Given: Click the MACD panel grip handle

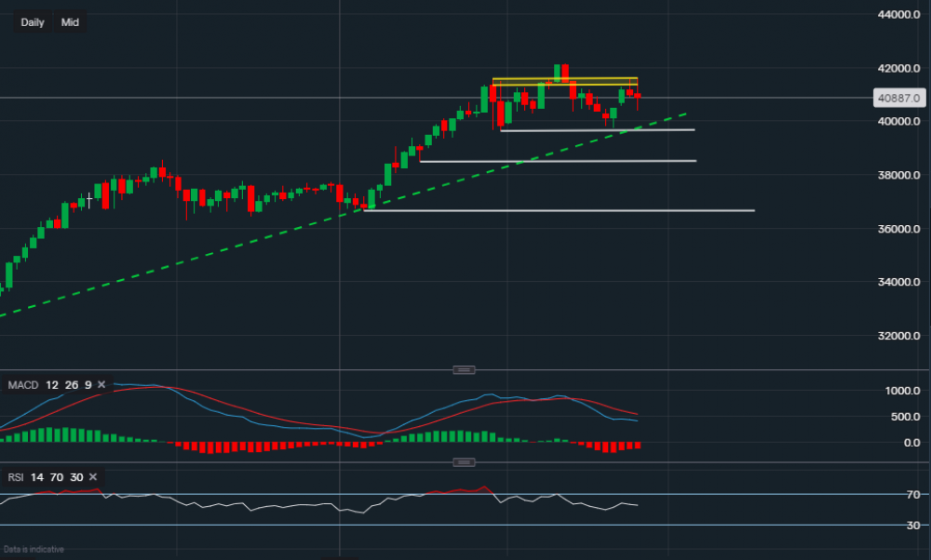Looking at the screenshot, I should 463,368.
